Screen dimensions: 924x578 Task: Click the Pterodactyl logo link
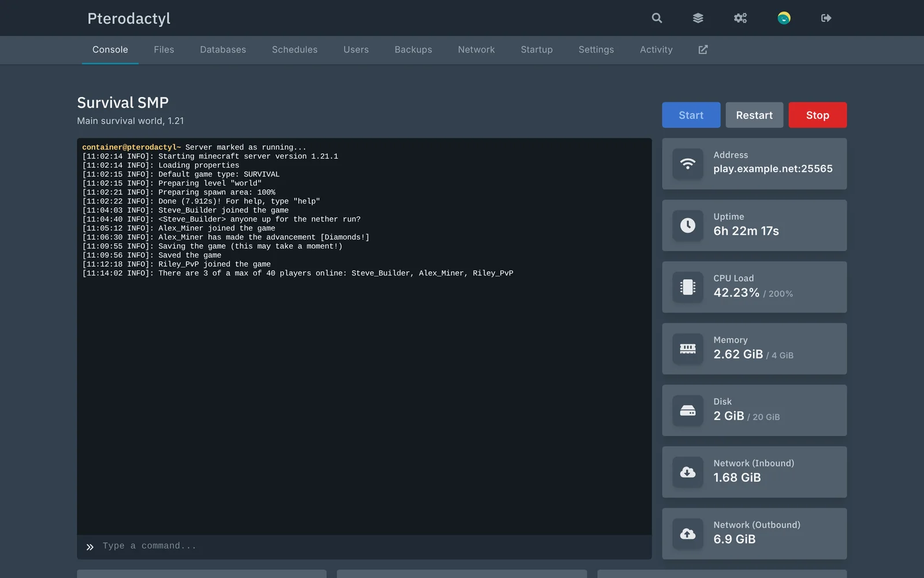(129, 18)
